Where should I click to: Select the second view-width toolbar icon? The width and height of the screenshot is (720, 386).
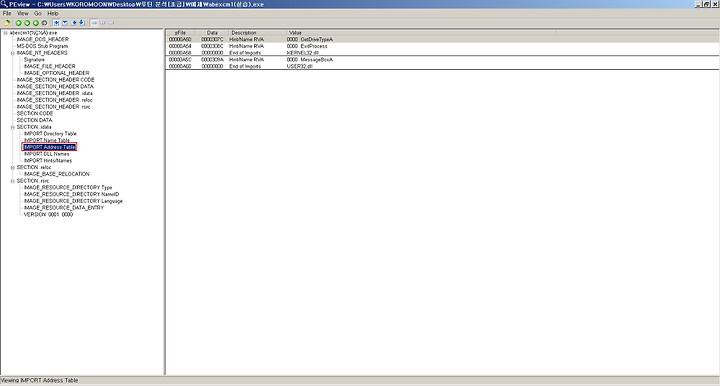coord(103,22)
